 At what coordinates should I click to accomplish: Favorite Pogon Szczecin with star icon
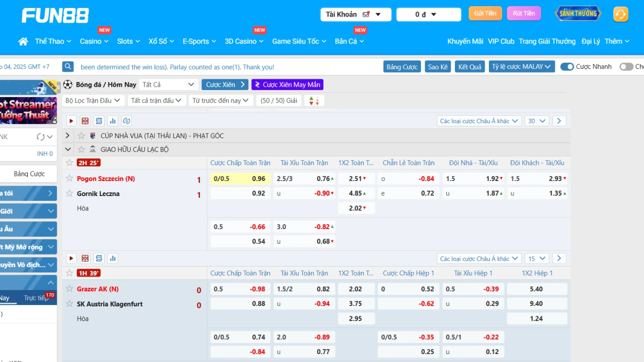coord(70,178)
